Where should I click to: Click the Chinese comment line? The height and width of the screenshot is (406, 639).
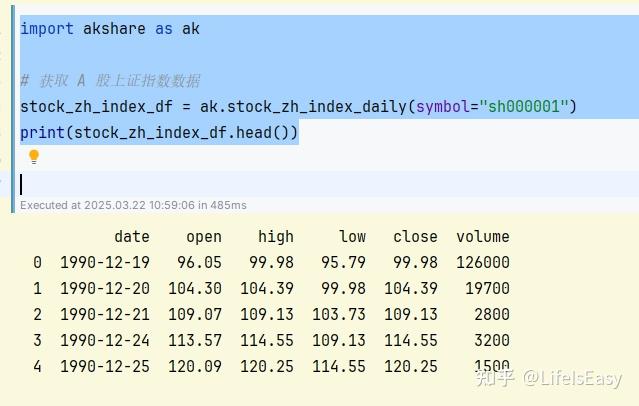pos(118,81)
